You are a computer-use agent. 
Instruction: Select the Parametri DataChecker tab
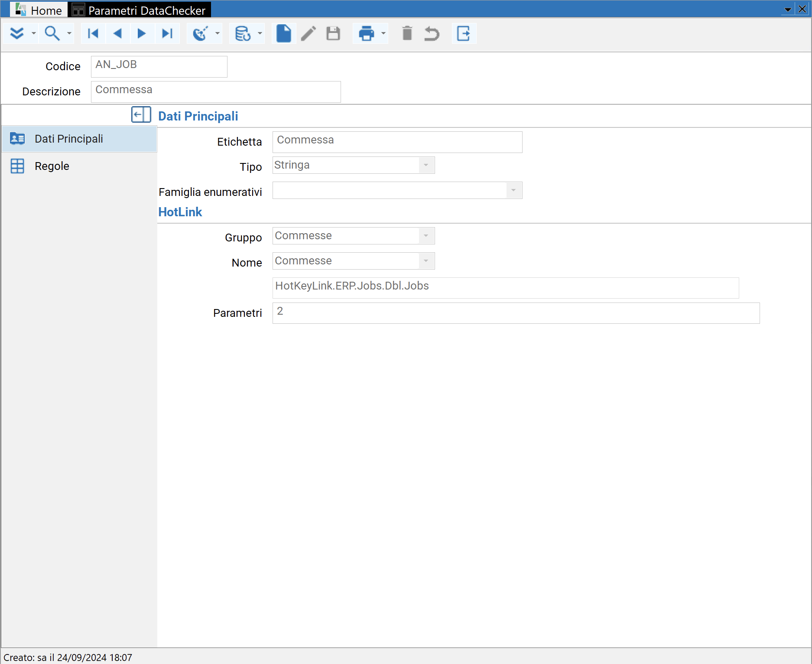coord(140,10)
